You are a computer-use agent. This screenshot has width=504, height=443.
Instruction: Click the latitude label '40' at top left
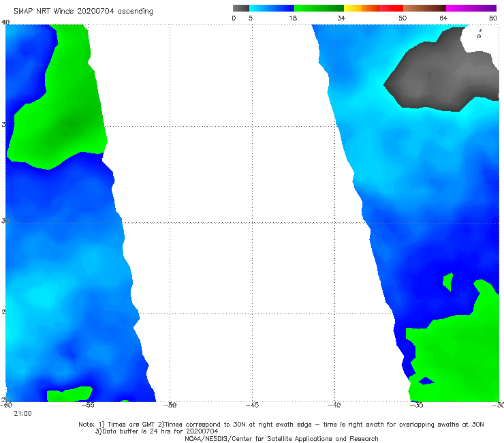5,22
